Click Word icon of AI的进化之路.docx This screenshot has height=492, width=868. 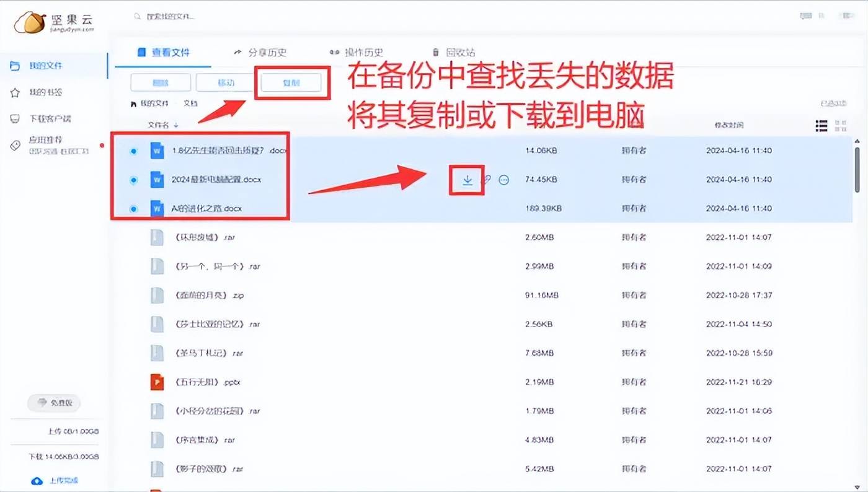(x=157, y=208)
